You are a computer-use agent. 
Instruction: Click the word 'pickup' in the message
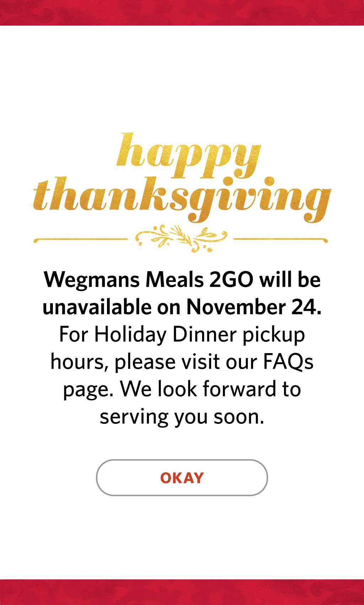[274, 335]
